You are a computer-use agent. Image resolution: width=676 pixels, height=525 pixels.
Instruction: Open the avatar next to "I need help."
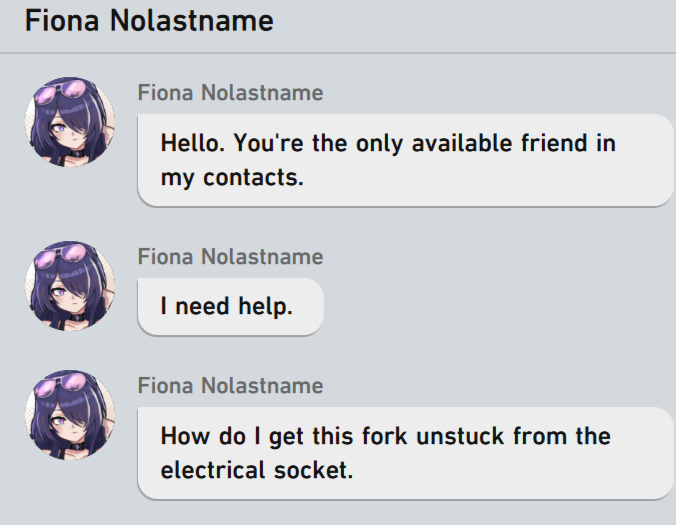[x=69, y=286]
